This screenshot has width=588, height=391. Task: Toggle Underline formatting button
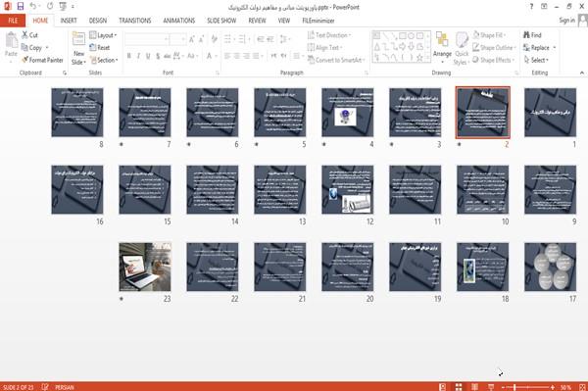point(148,56)
